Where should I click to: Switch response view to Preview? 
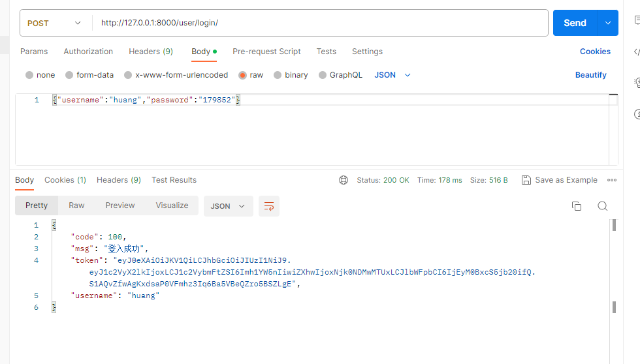coord(120,205)
